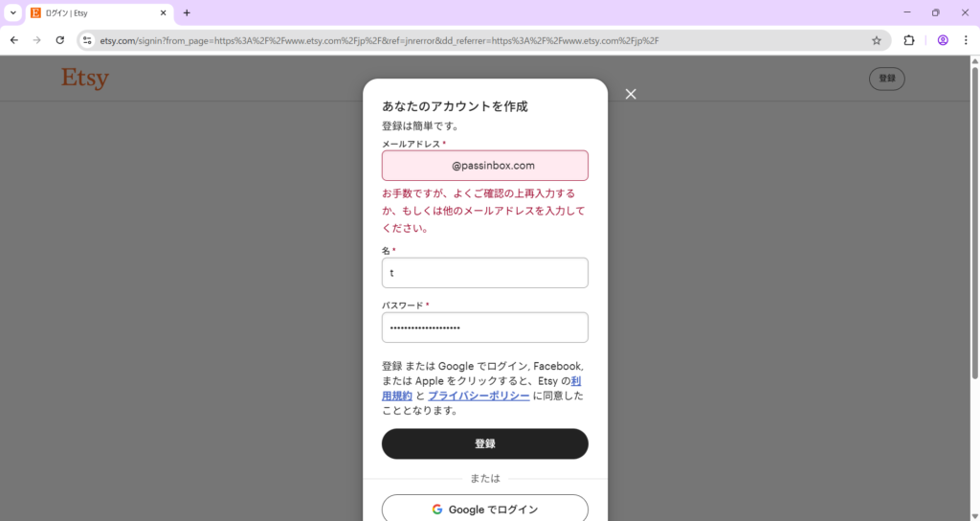This screenshot has width=980, height=521.
Task: Click the Etsy logo
Action: (x=85, y=79)
